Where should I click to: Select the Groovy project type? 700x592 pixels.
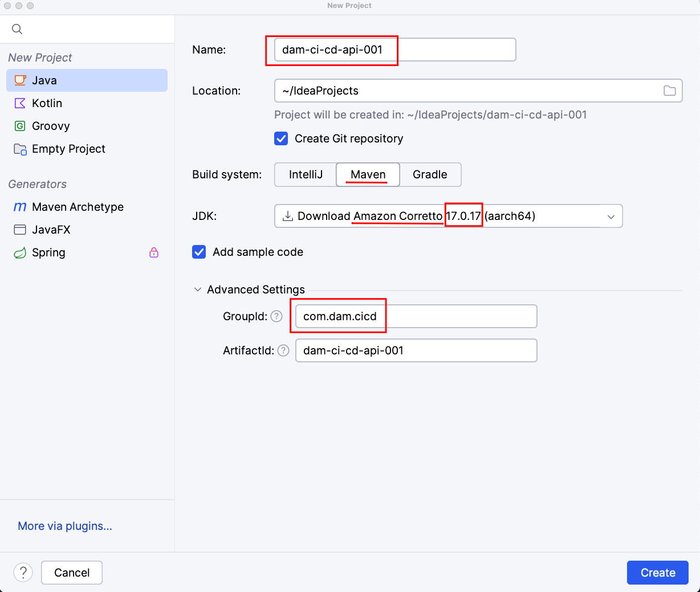pyautogui.click(x=50, y=126)
